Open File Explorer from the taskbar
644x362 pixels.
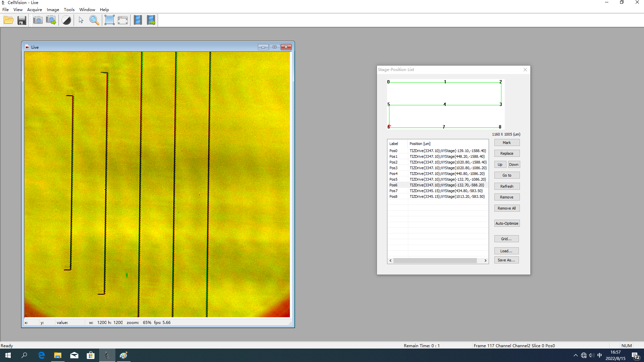[58, 355]
